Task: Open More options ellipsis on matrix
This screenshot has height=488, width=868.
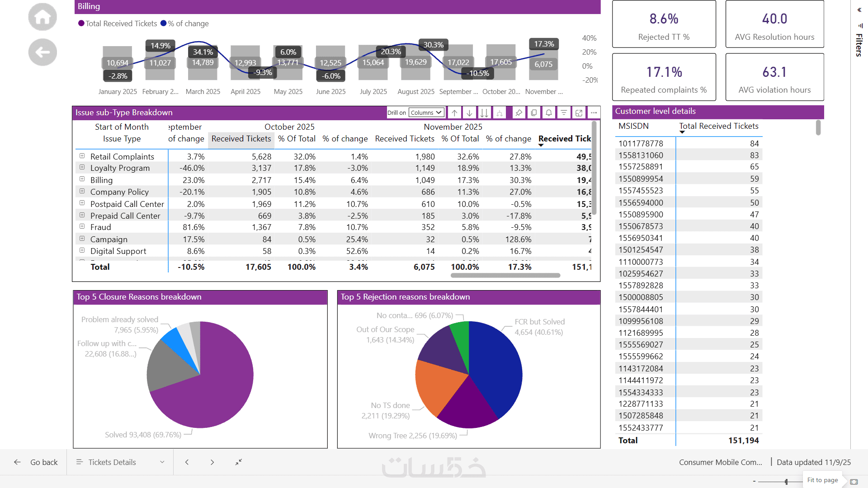Action: (594, 113)
